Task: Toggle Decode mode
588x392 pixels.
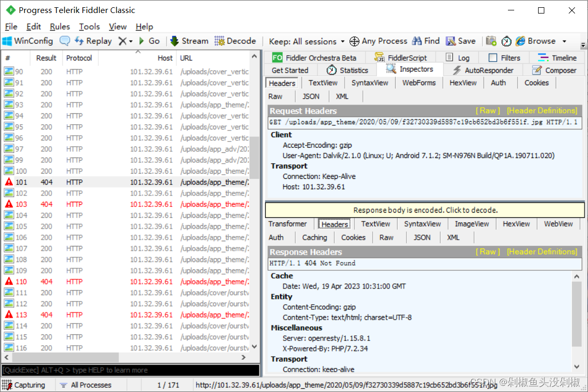Action: 235,41
